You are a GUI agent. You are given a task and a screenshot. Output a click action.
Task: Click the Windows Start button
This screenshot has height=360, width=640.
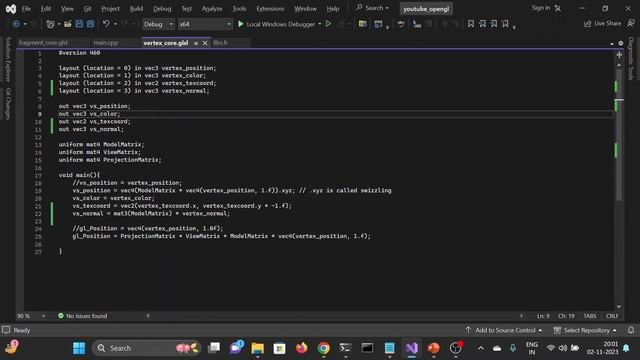click(79, 348)
